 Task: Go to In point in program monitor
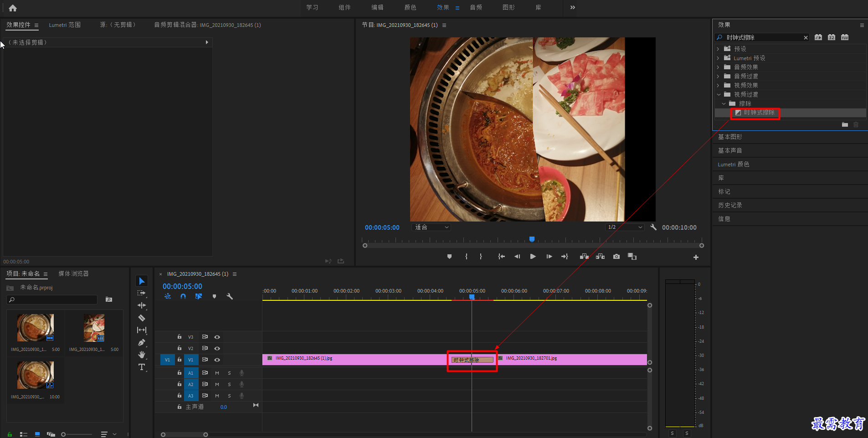[501, 257]
